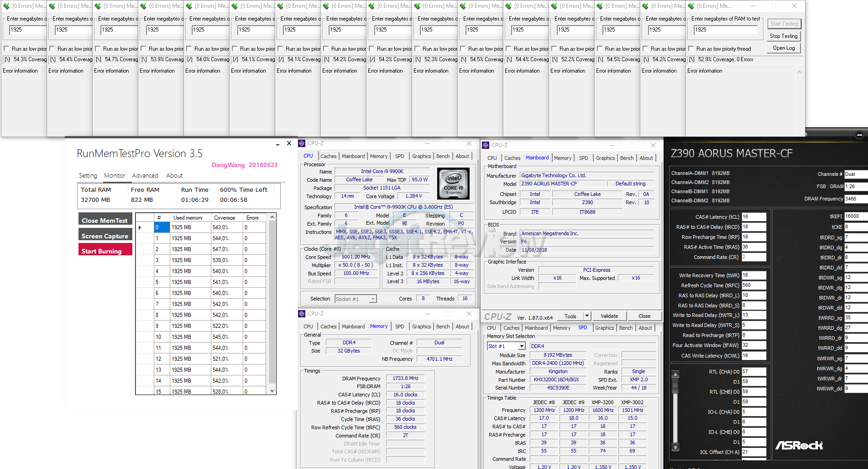This screenshot has width=868, height=469.
Task: Click the row selector arrow beside row 0
Action: click(140, 227)
